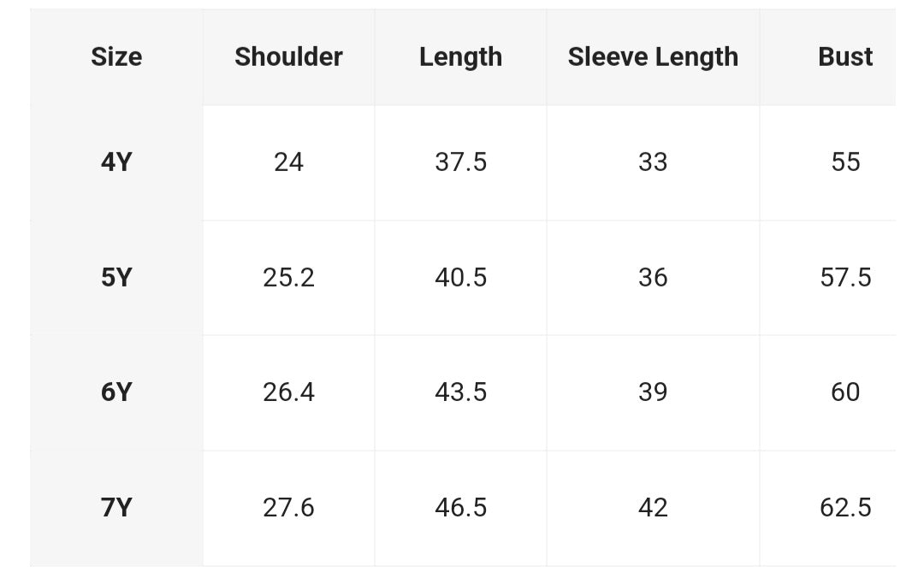Select the 7Y size row label
Viewport: 924px width, 578px height.
(116, 507)
